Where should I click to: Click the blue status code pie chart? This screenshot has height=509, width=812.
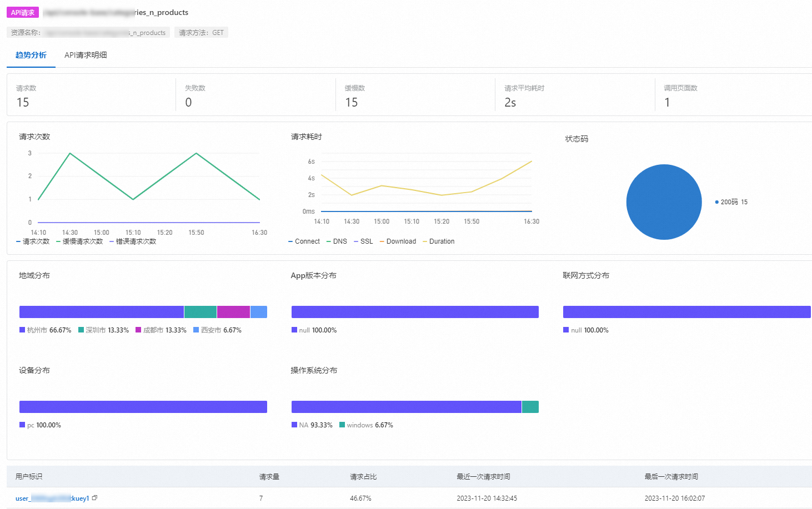[664, 202]
